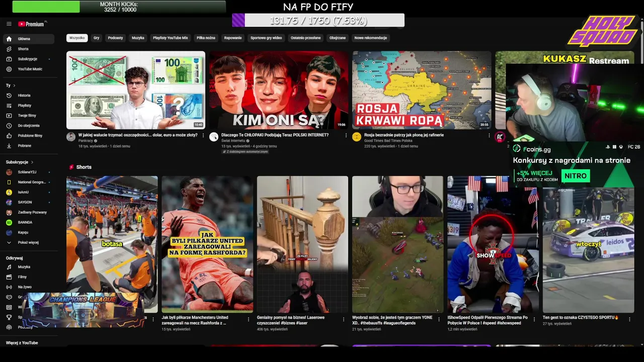Open League of Legends YONE short thumbnail
The width and height of the screenshot is (644, 362).
pyautogui.click(x=397, y=244)
